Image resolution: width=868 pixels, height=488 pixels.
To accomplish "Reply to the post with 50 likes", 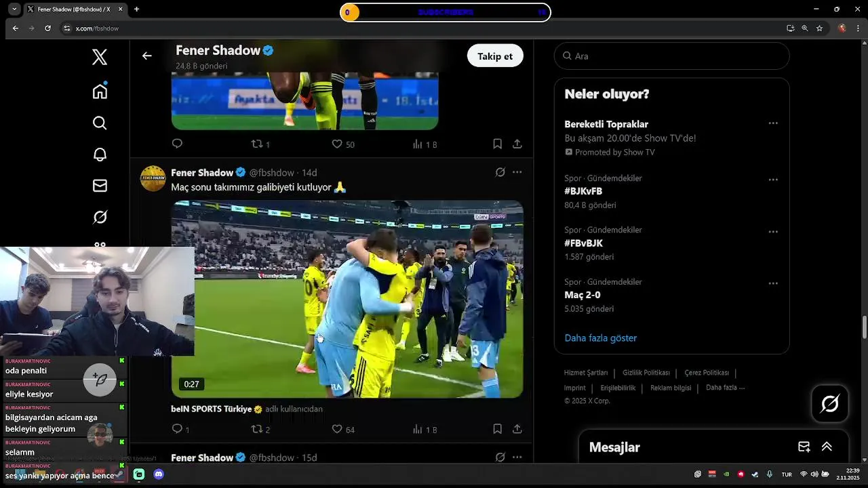I will pos(177,144).
